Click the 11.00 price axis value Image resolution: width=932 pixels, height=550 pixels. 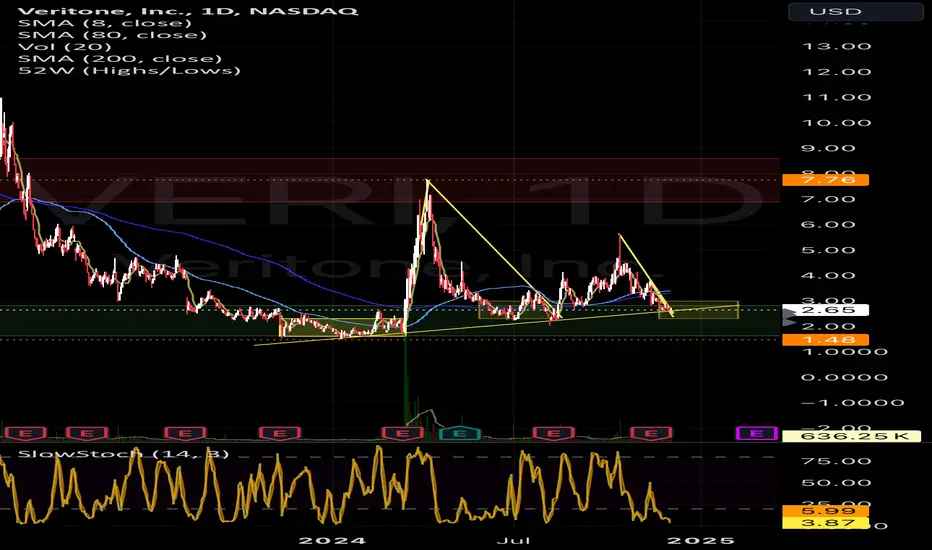click(x=836, y=98)
